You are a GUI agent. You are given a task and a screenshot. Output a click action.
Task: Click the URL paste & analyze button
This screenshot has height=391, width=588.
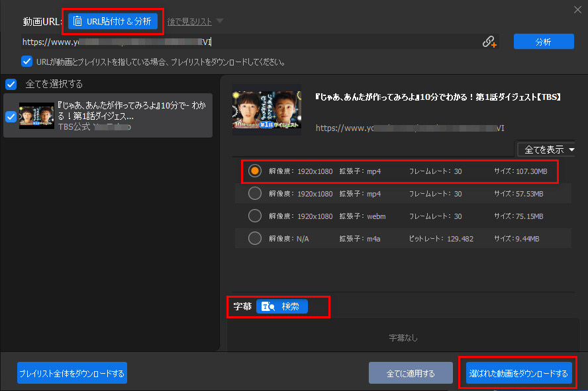point(113,21)
